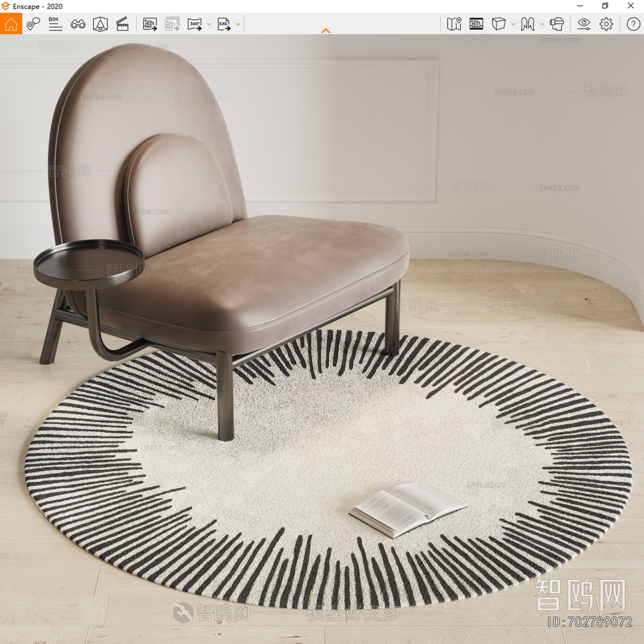Viewport: 644px width, 644px height.
Task: Open Visual Settings eye icon
Action: point(584,24)
